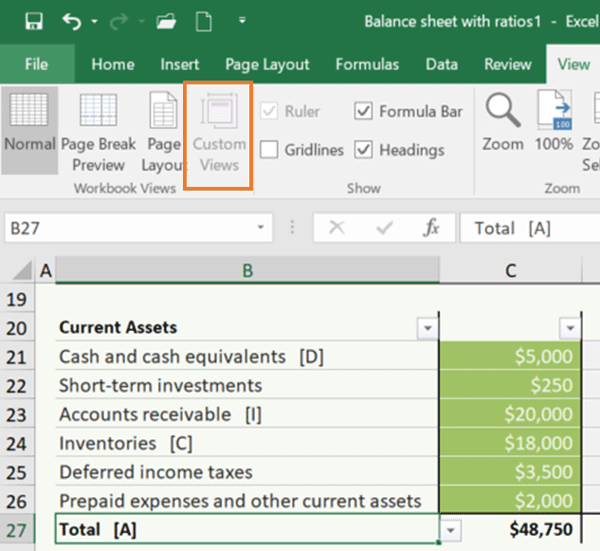Uncheck the Headings checkbox
Image resolution: width=600 pixels, height=551 pixels.
coord(363,149)
